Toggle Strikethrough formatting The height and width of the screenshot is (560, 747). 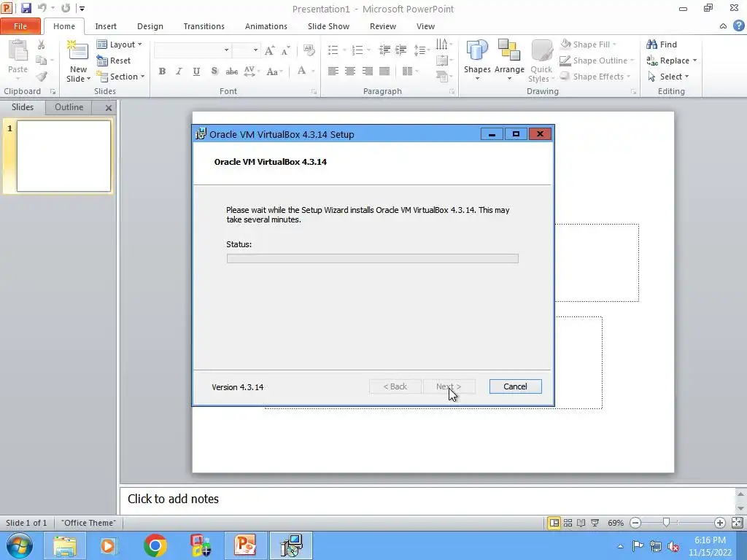click(232, 71)
